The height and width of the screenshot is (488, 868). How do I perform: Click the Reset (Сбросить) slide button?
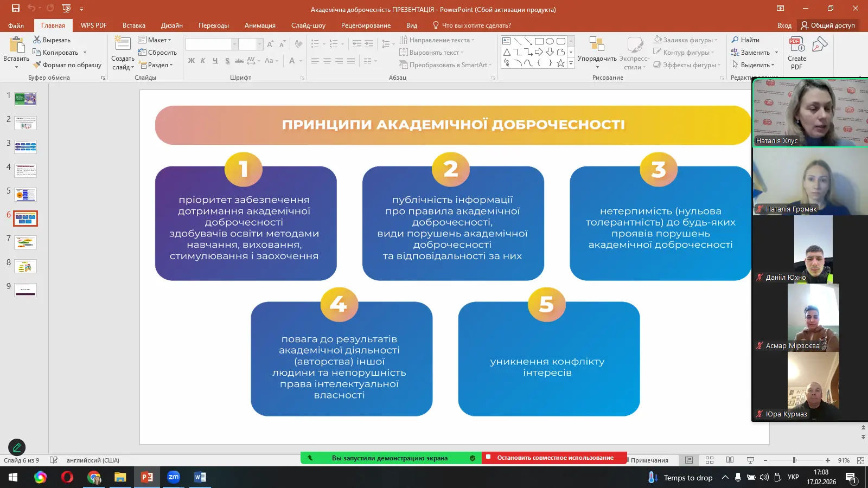(157, 53)
